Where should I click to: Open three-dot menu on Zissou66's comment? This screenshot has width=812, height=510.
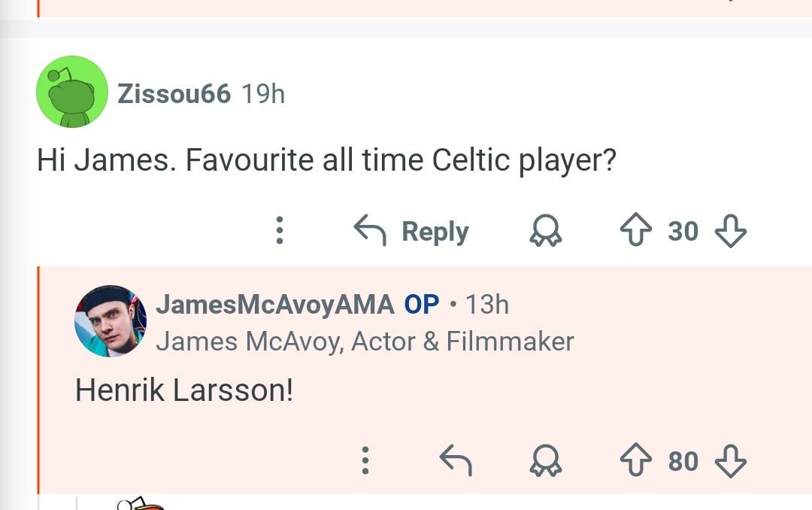(x=280, y=231)
